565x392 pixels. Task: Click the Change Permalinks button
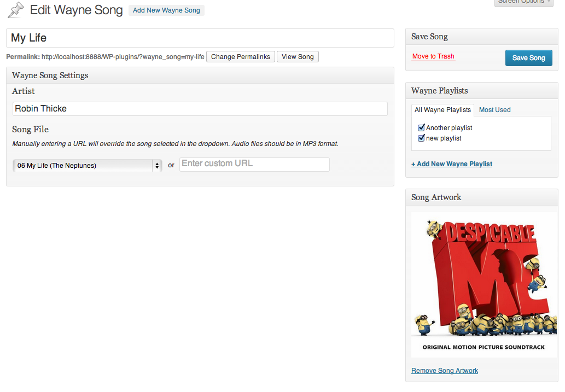(240, 57)
